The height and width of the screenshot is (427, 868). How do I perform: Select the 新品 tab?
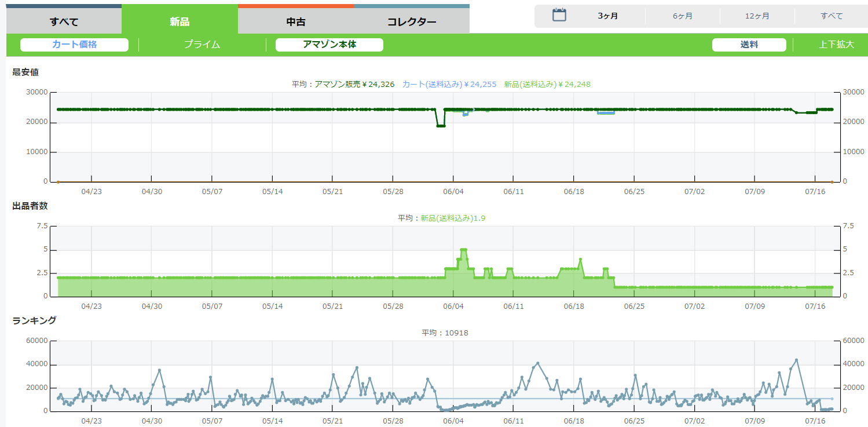pyautogui.click(x=180, y=22)
